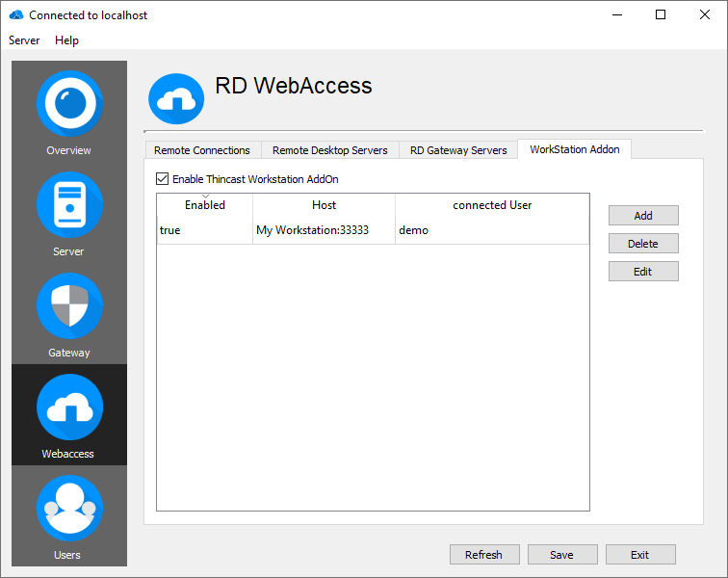Click the Add button
This screenshot has height=578, width=728.
643,216
